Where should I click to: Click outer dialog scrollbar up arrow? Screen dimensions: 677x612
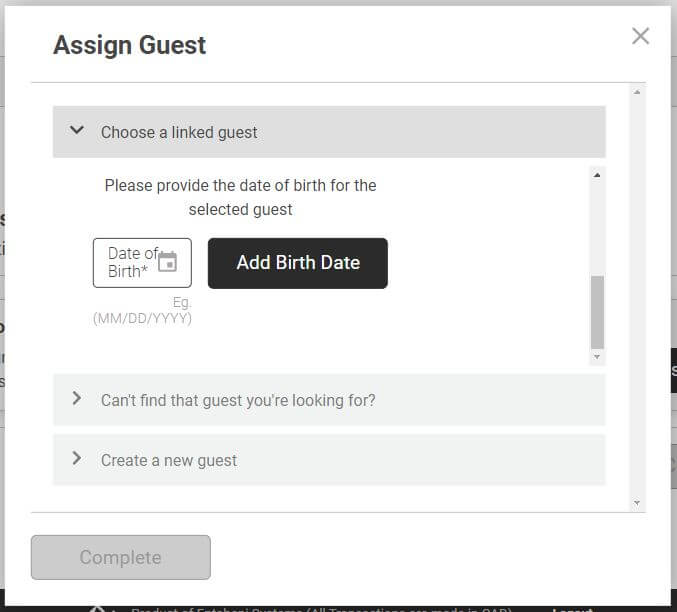[x=637, y=92]
